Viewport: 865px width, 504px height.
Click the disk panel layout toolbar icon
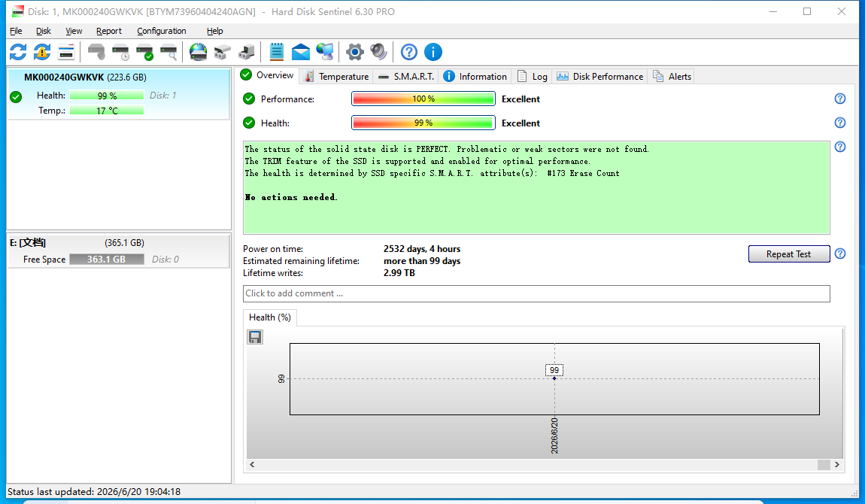pos(66,53)
